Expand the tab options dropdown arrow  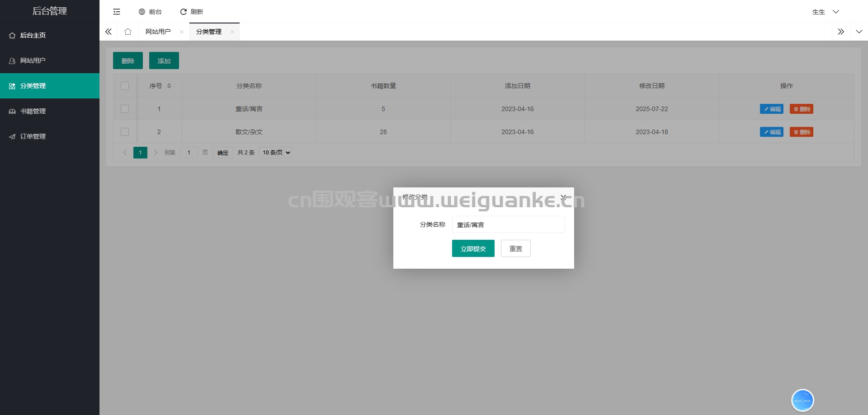click(x=859, y=32)
